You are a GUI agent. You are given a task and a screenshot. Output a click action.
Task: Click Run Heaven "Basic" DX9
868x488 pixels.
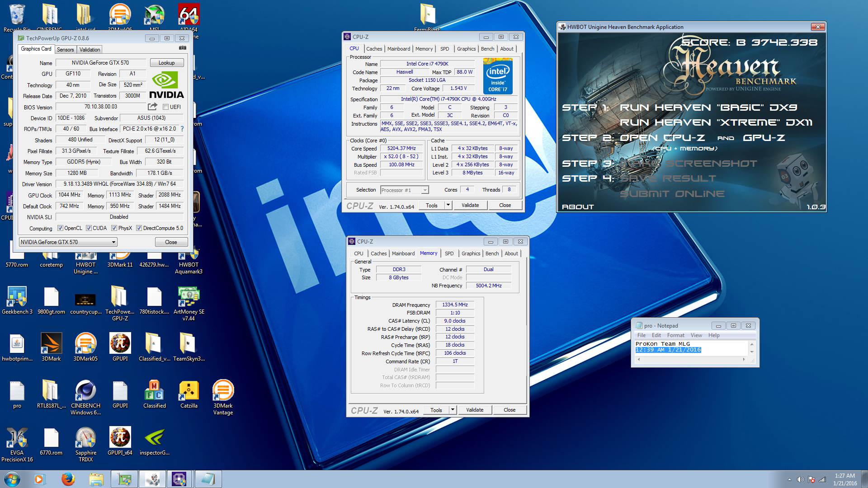[708, 108]
